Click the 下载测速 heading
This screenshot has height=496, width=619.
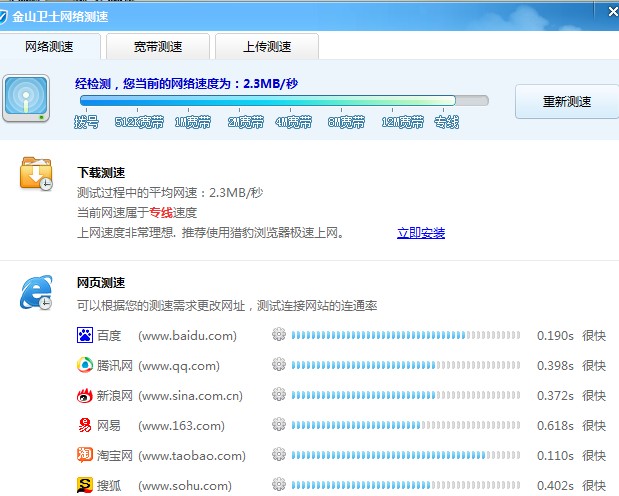[x=101, y=173]
